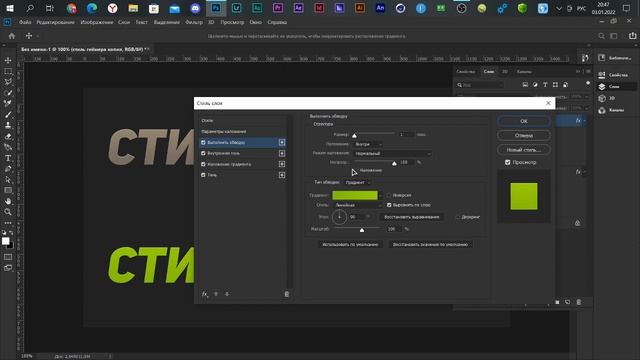Screen dimensions: 640x360
Task: Filter layers by pixel layer icon
Action: (525, 84)
